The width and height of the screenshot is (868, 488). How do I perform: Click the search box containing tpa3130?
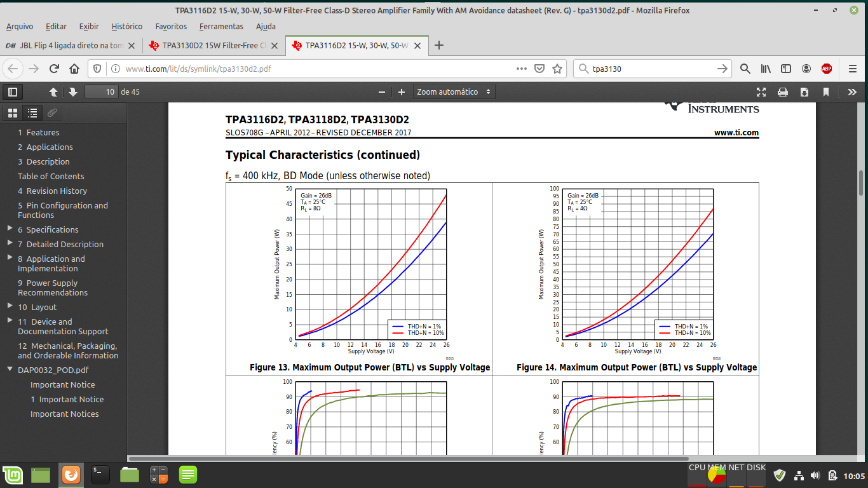coord(651,69)
